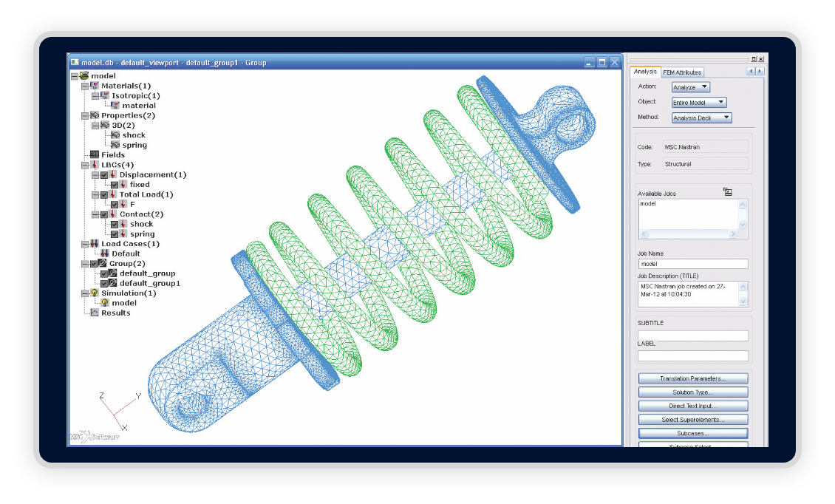This screenshot has height=504, width=835.
Task: Click the Group(2) node icon
Action: (x=102, y=264)
